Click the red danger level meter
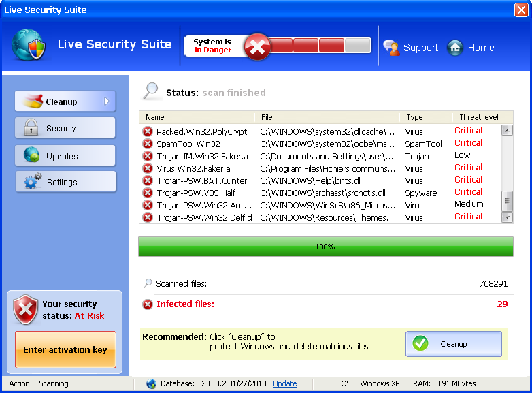The height and width of the screenshot is (393, 532). coord(319,45)
